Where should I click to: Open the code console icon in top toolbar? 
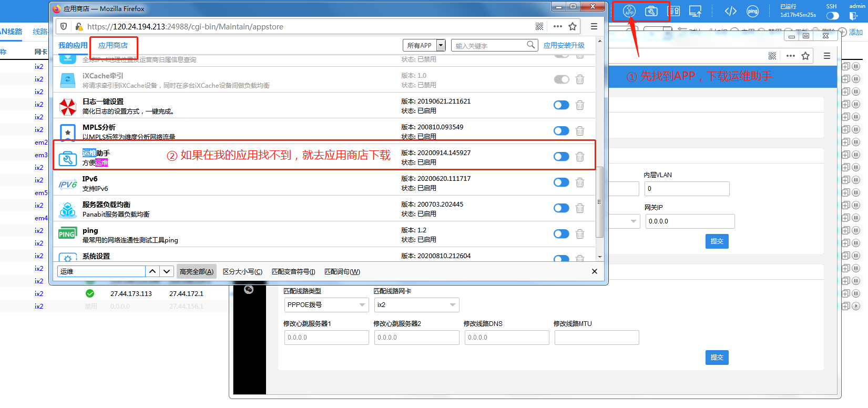click(730, 12)
